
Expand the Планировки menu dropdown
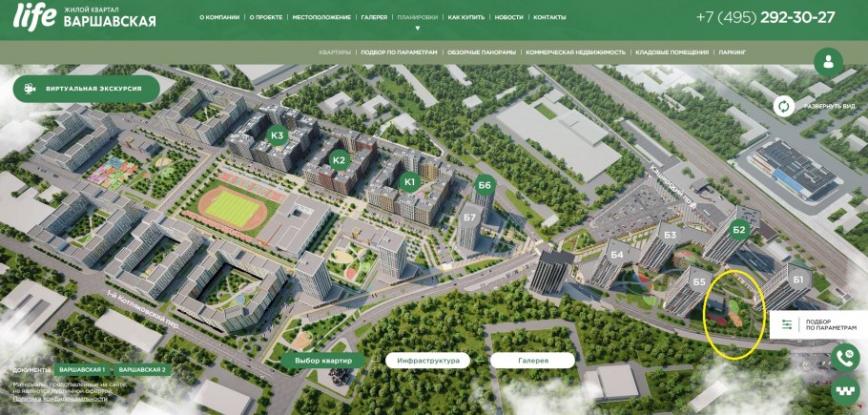pos(417,18)
